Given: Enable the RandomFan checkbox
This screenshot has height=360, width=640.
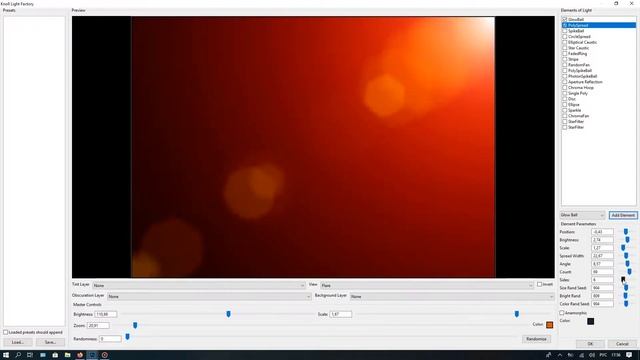Looking at the screenshot, I should (564, 65).
